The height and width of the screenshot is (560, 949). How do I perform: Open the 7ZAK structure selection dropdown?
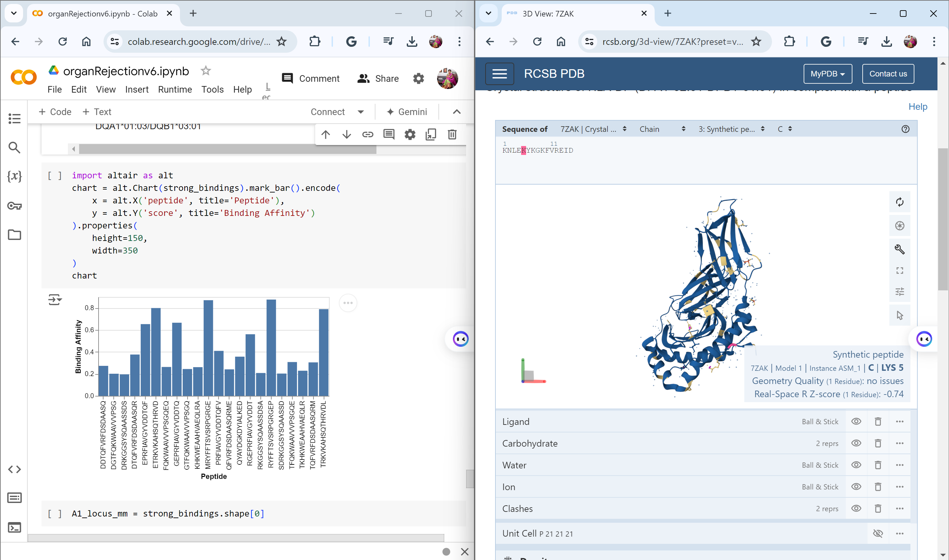593,129
